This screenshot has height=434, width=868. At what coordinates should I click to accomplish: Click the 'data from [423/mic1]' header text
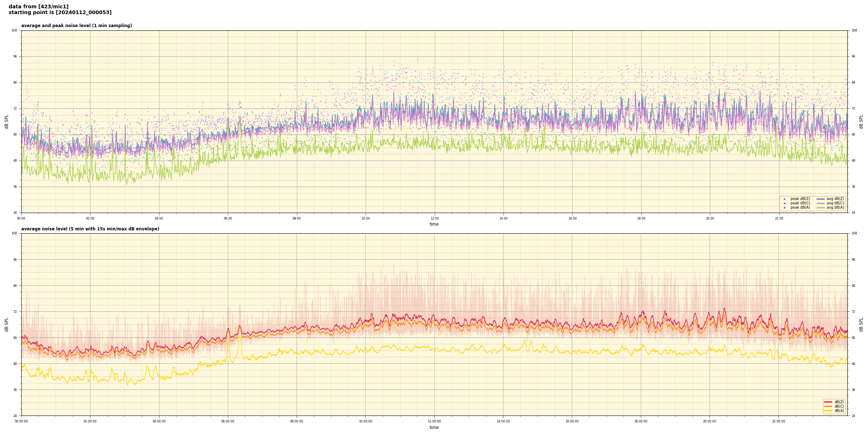pyautogui.click(x=38, y=7)
